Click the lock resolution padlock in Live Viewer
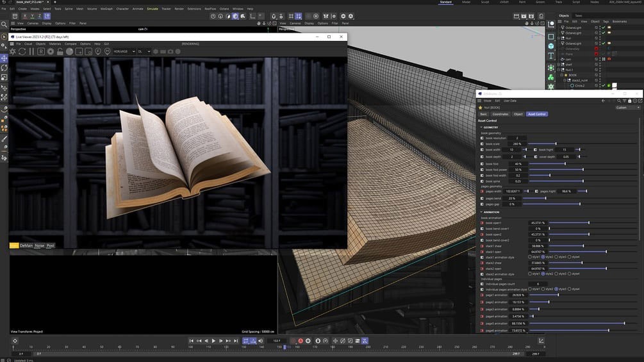This screenshot has width=644, height=362. (x=59, y=51)
